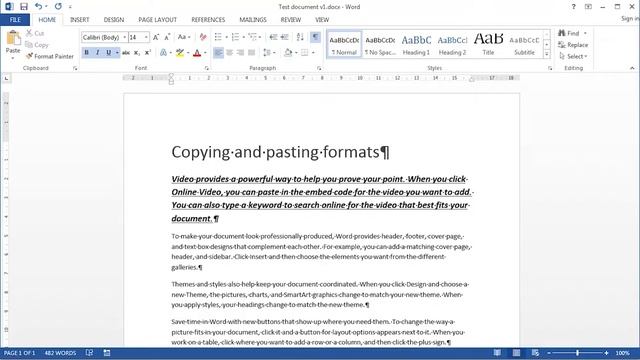Switch to the INSERT tab

[x=80, y=20]
